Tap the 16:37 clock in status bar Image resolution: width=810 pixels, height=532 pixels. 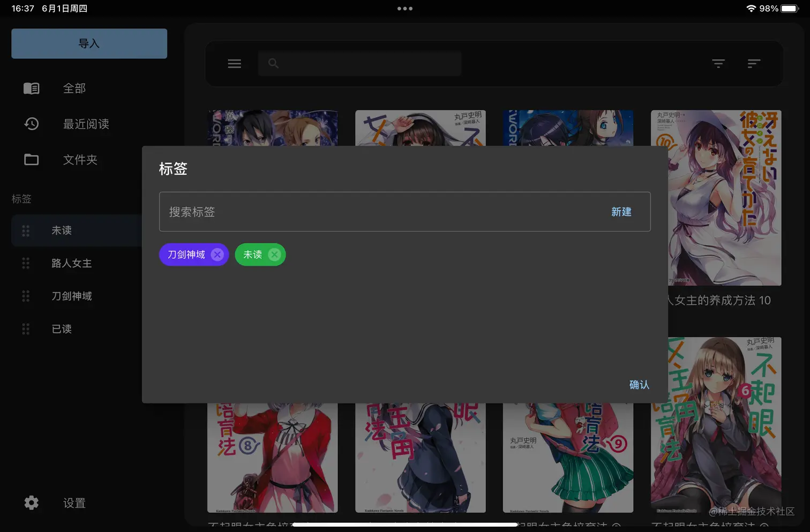(22, 9)
